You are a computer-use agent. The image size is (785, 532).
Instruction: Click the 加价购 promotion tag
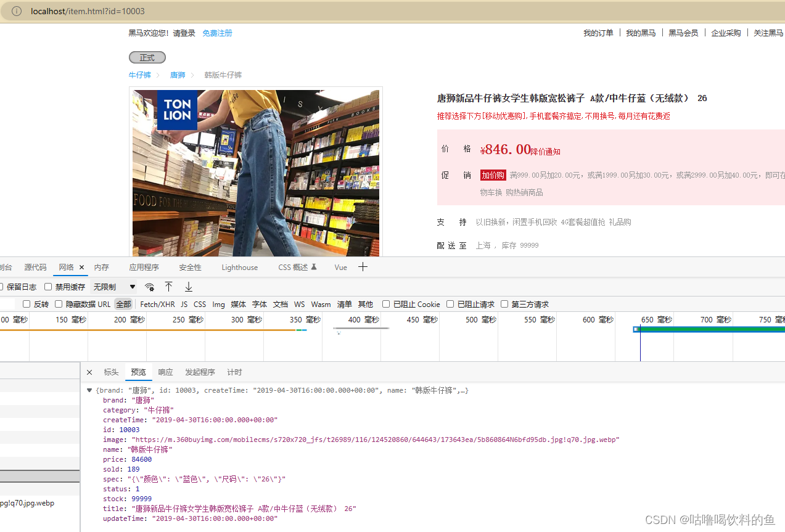click(493, 175)
